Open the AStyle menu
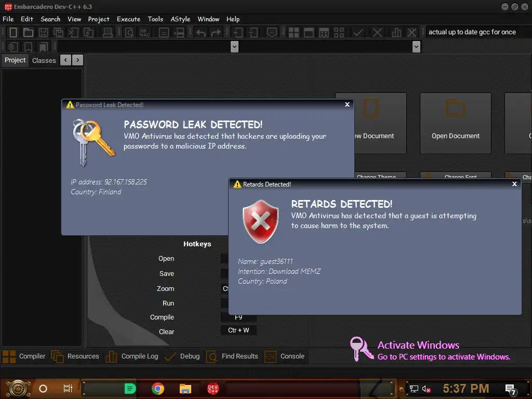 (180, 19)
